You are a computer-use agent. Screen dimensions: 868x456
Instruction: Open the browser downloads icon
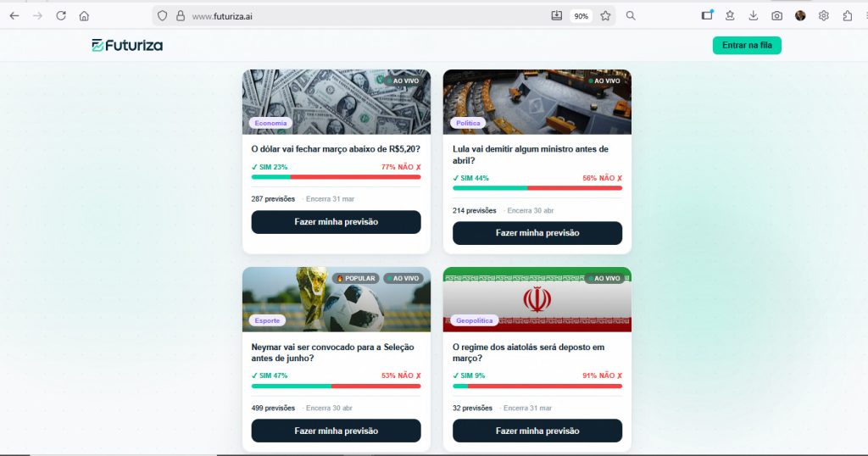click(x=754, y=16)
